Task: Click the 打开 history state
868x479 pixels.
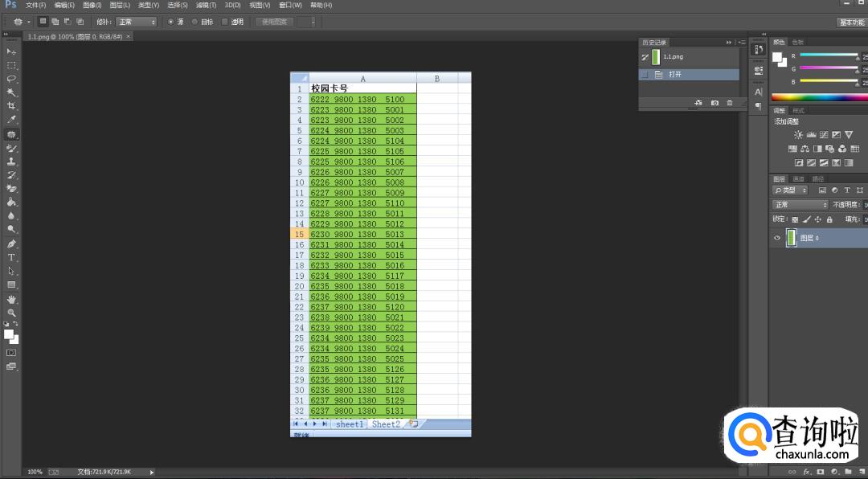Action: (675, 74)
